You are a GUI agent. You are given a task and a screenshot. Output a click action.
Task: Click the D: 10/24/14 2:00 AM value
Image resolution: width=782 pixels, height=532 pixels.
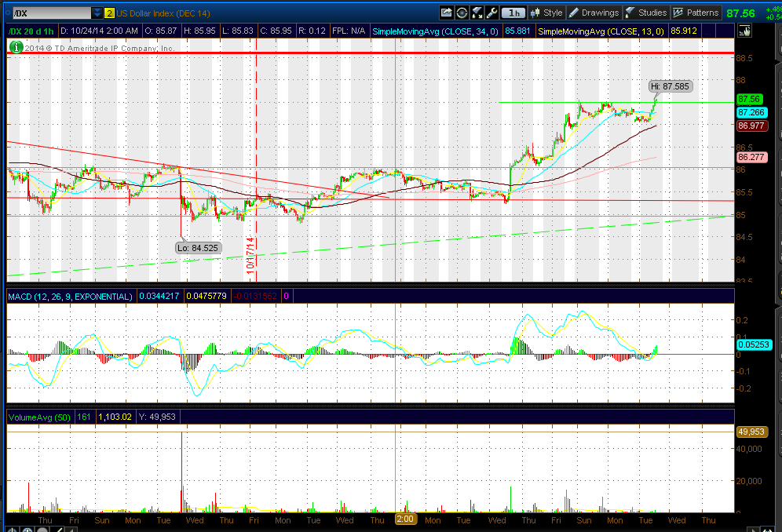pos(99,31)
